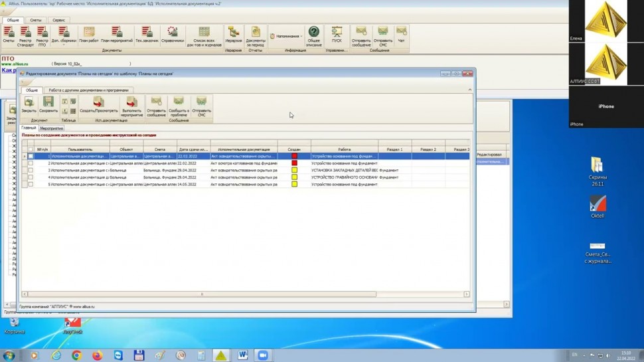The width and height of the screenshot is (644, 362).
Task: Click the Выполнить мероприятие icon
Action: click(131, 102)
